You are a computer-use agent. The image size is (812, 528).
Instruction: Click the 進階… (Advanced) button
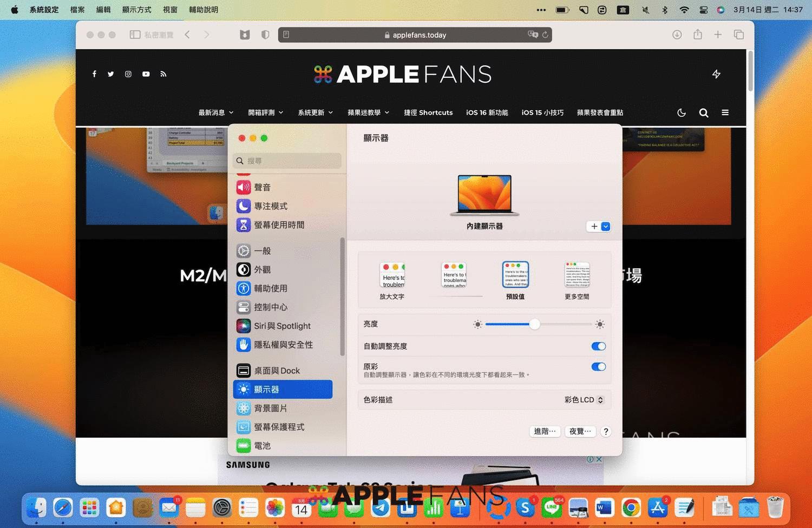point(544,431)
